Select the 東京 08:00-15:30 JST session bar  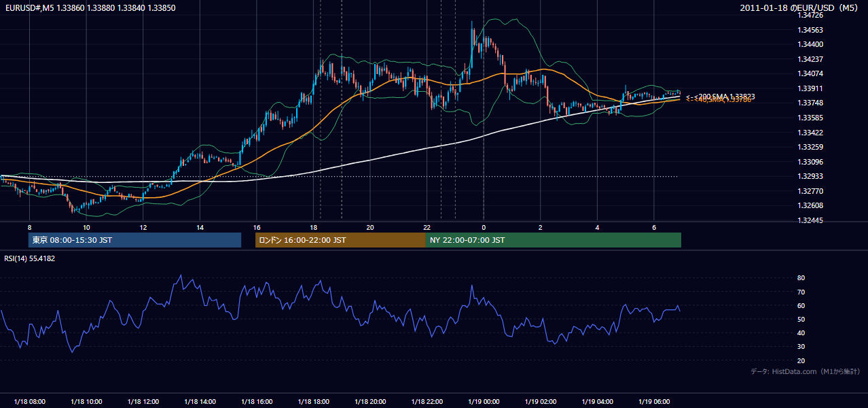(135, 240)
